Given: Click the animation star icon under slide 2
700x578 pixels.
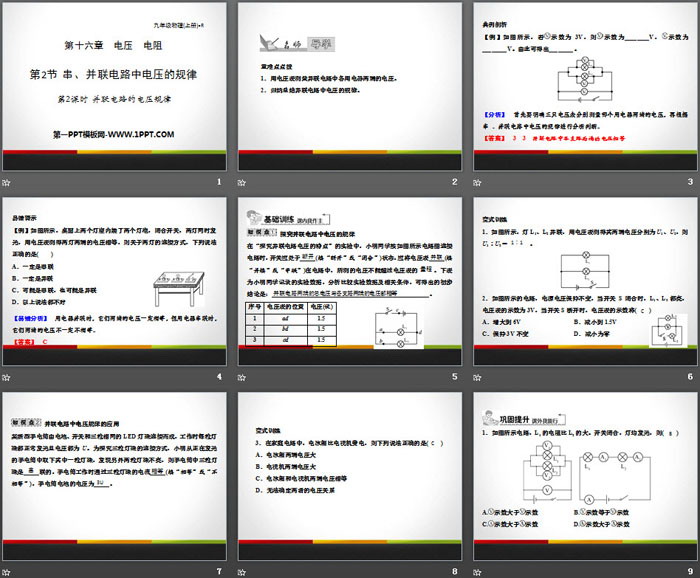Looking at the screenshot, I should point(242,183).
